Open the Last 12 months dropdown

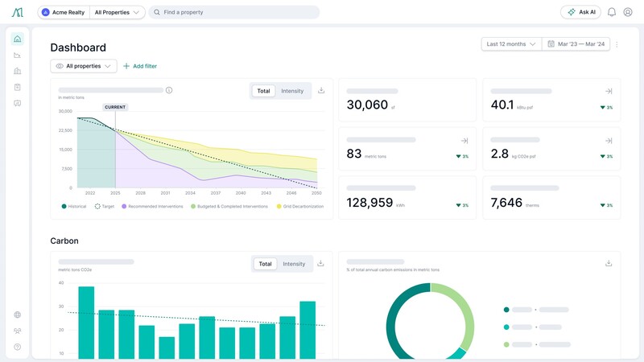pos(511,44)
